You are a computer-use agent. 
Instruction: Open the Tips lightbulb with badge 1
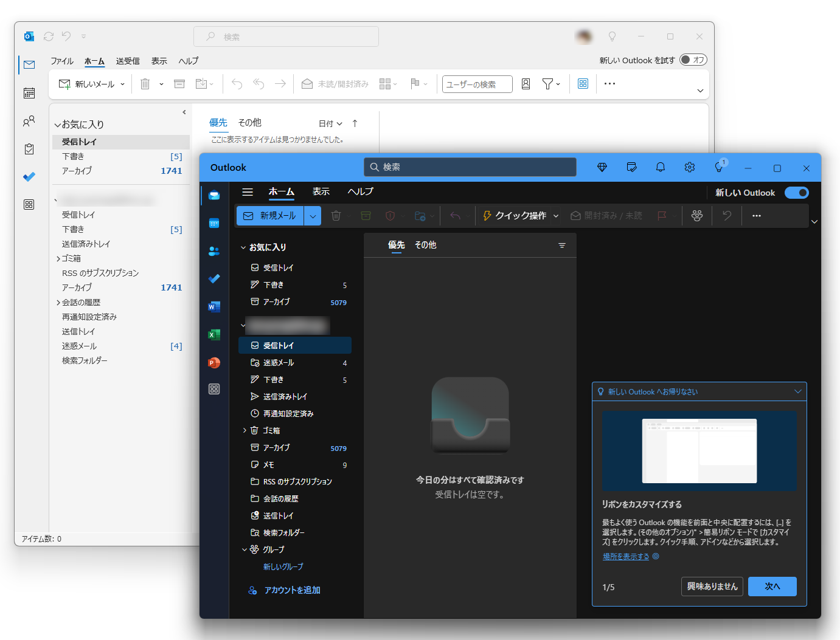[719, 167]
